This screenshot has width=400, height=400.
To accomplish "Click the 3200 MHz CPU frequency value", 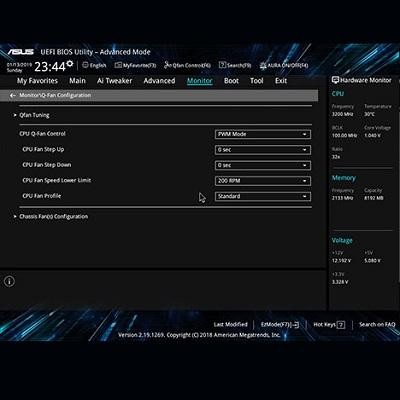I will [342, 114].
